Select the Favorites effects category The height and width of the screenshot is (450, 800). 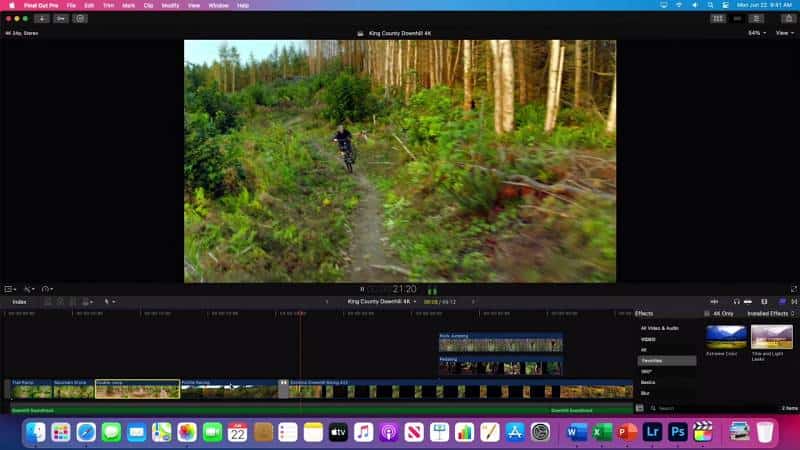[x=666, y=361]
